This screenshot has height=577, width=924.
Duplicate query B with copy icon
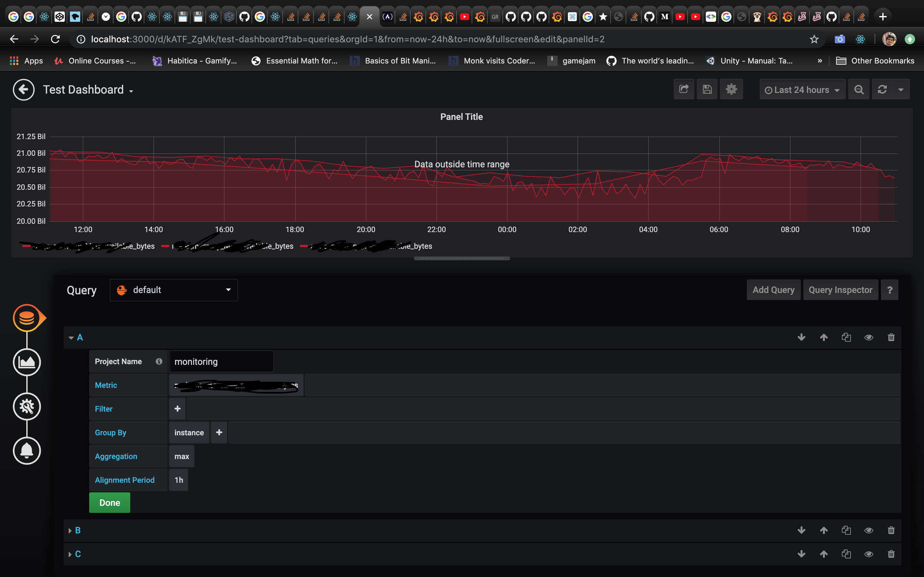(x=846, y=531)
